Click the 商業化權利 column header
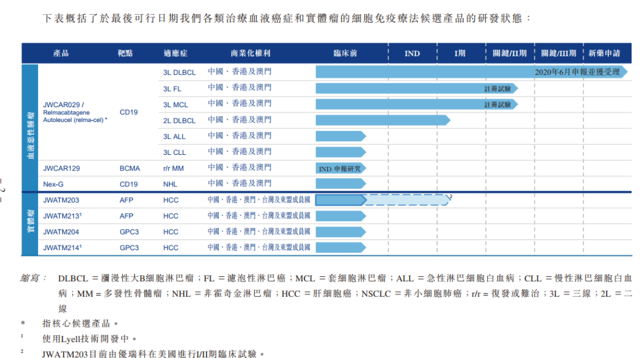The width and height of the screenshot is (644, 358). pos(250,53)
